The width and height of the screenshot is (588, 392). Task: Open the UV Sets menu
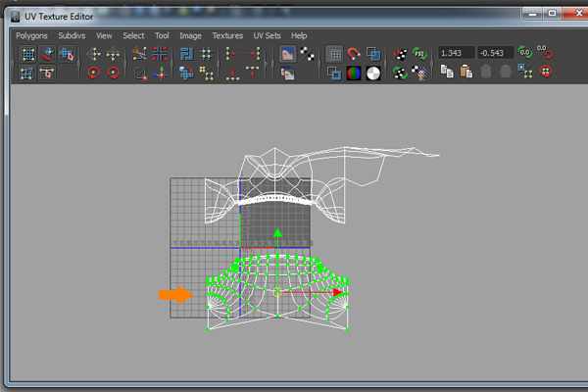(267, 35)
